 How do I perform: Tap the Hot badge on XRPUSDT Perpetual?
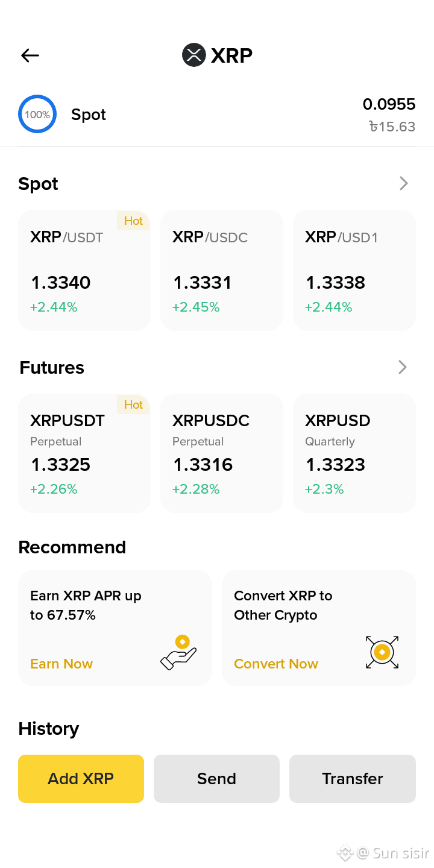pos(133,404)
